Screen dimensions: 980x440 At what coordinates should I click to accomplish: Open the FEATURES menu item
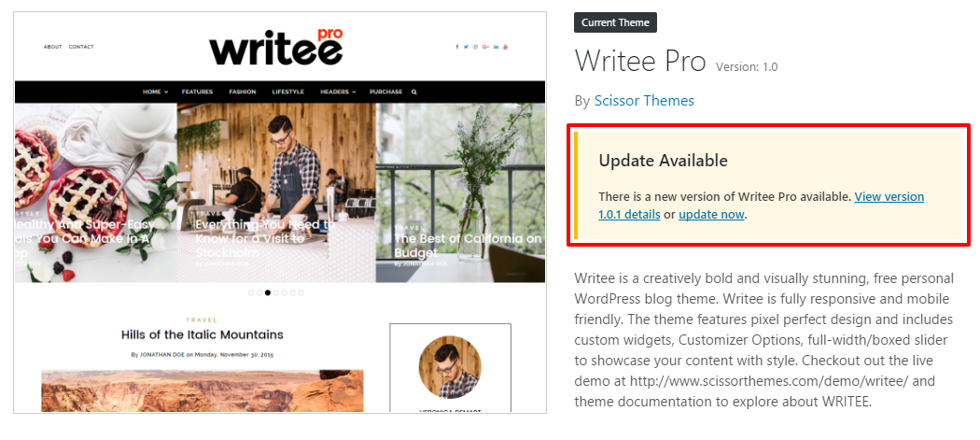(x=198, y=92)
